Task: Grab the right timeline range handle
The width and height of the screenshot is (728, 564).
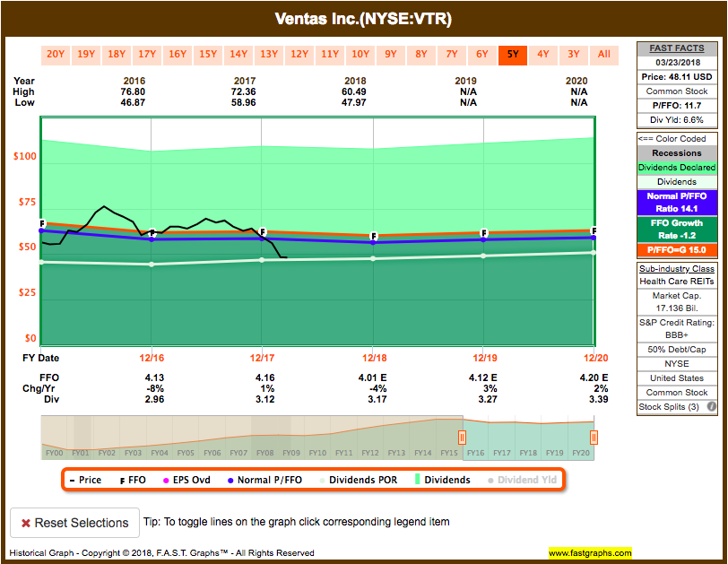Action: click(x=594, y=438)
